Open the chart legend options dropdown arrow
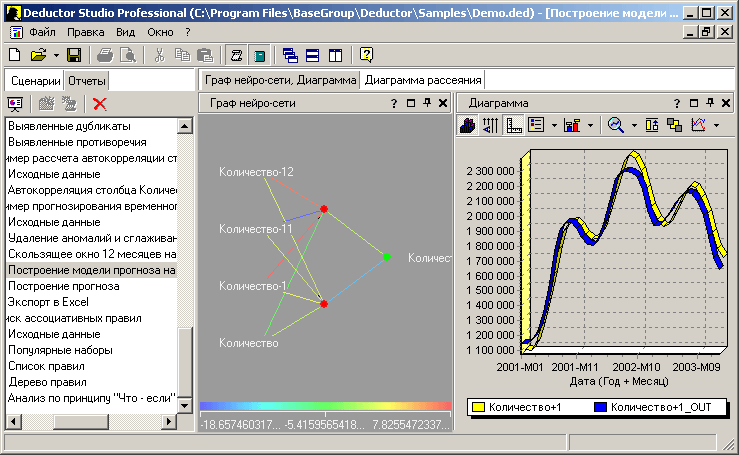The height and width of the screenshot is (455, 739). click(x=552, y=125)
